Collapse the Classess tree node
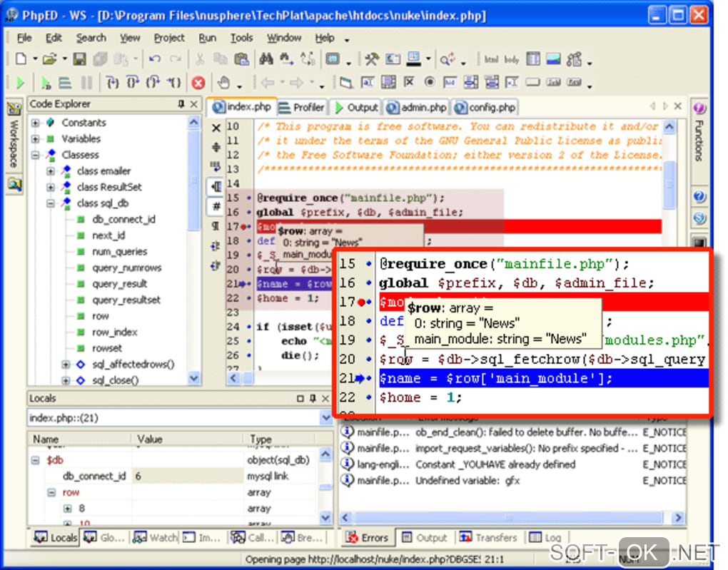This screenshot has height=570, width=728. click(x=35, y=155)
